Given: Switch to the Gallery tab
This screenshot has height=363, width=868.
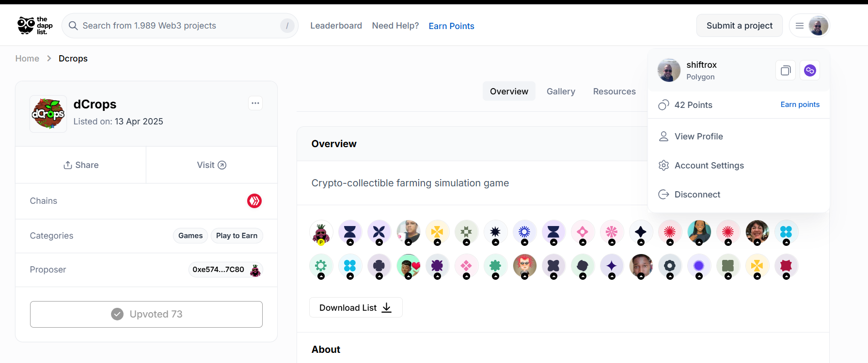Looking at the screenshot, I should pyautogui.click(x=561, y=91).
